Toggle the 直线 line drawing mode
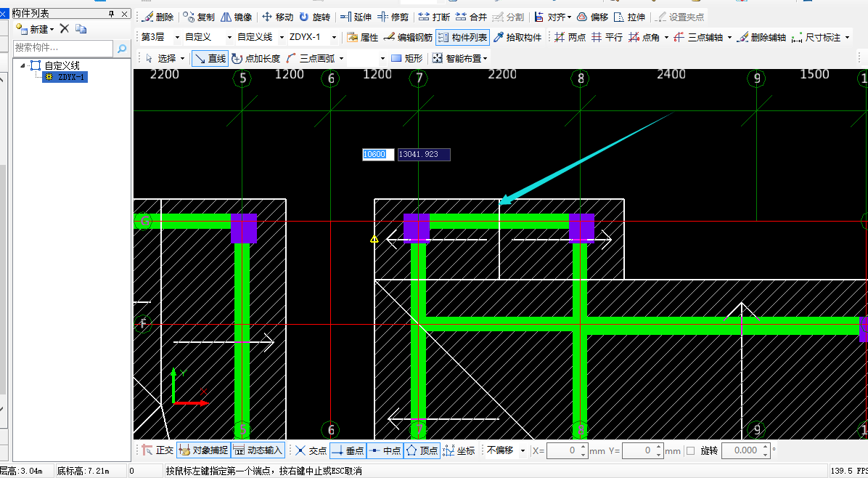This screenshot has width=868, height=478. click(x=210, y=58)
